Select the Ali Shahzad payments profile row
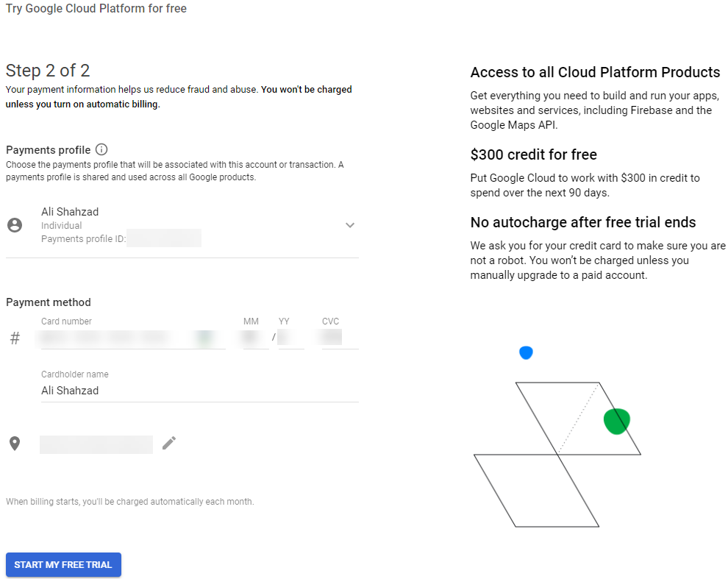The image size is (728, 579). pos(182,225)
